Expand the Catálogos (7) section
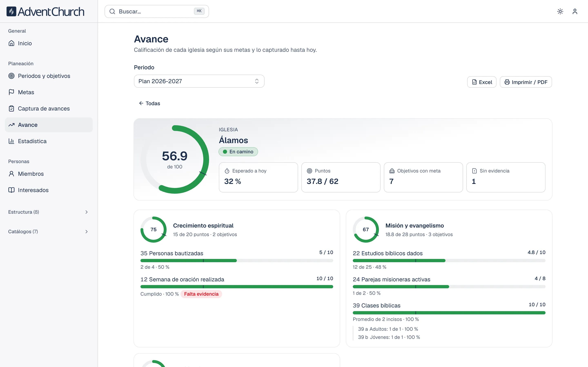This screenshot has height=367, width=588. coord(49,232)
